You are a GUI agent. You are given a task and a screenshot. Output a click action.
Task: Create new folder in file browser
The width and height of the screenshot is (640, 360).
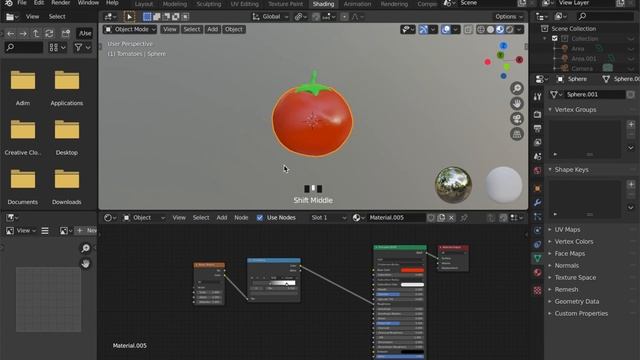point(65,33)
